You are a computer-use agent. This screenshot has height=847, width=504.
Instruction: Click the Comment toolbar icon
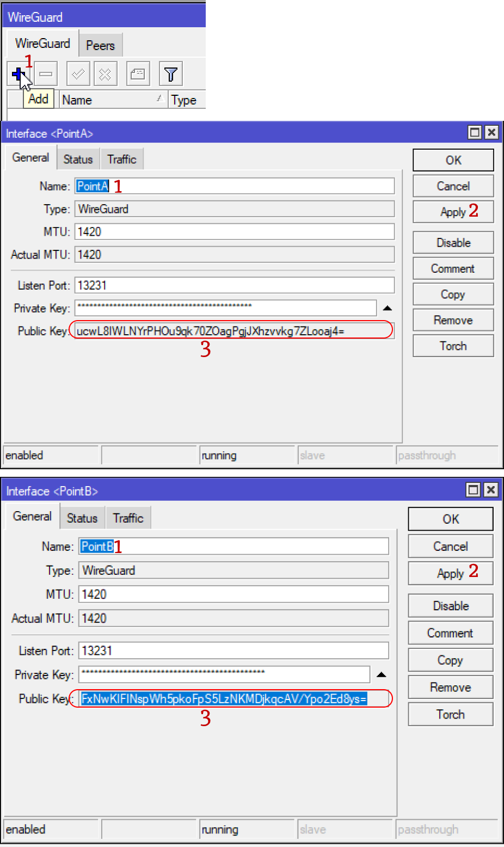coord(138,73)
